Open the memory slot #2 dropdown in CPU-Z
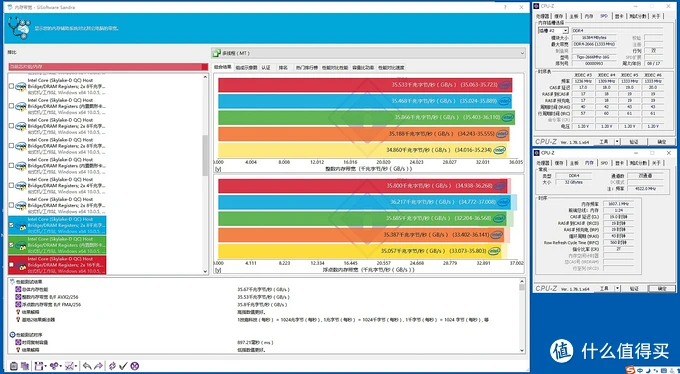 pos(553,30)
